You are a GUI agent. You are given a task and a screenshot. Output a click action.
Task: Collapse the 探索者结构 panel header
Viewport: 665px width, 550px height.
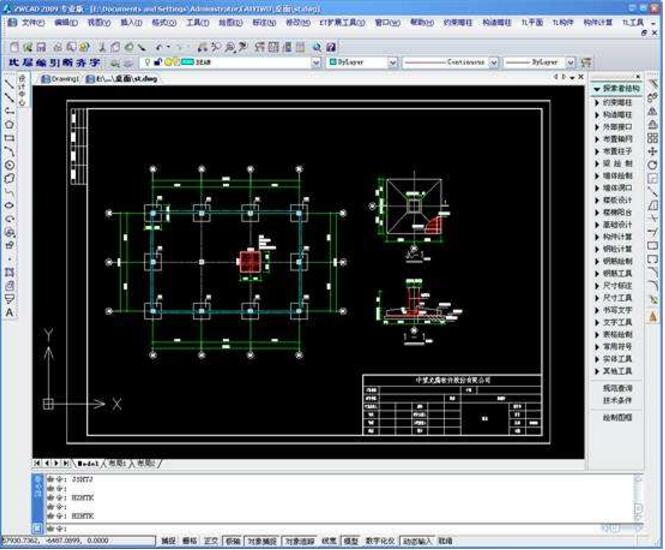(617, 89)
